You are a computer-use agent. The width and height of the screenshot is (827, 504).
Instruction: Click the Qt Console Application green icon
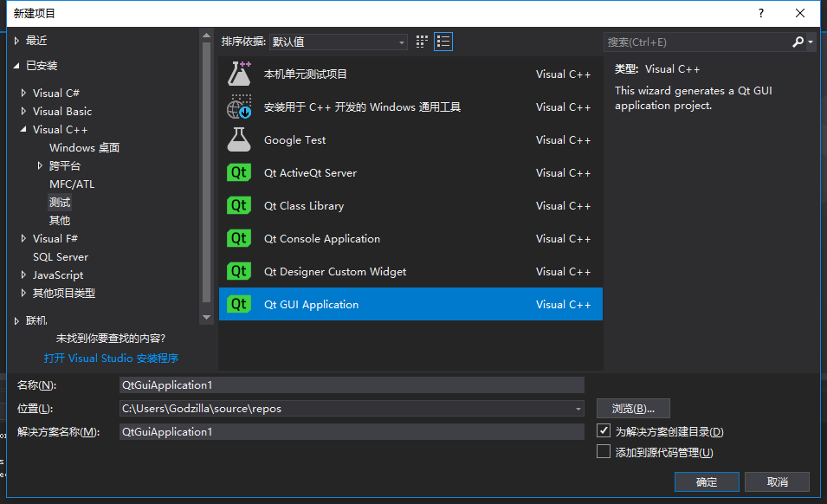pyautogui.click(x=239, y=239)
